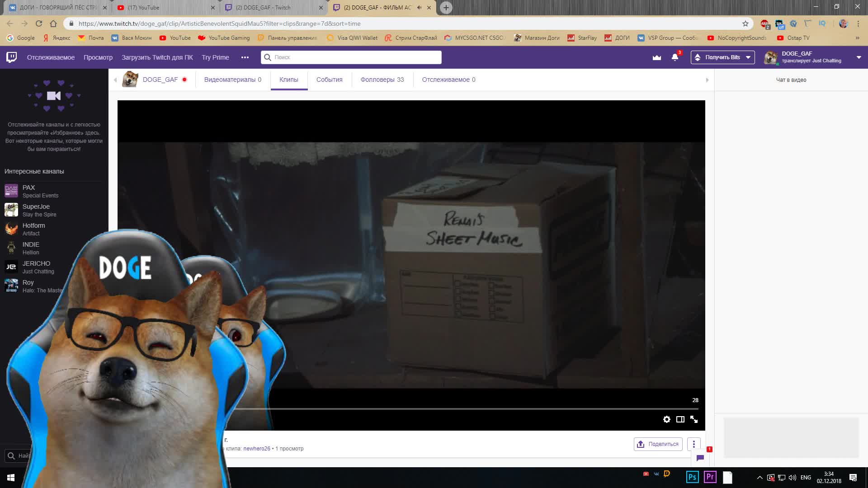Open the INDIE Hellion channel
The image size is (868, 488).
click(54, 248)
